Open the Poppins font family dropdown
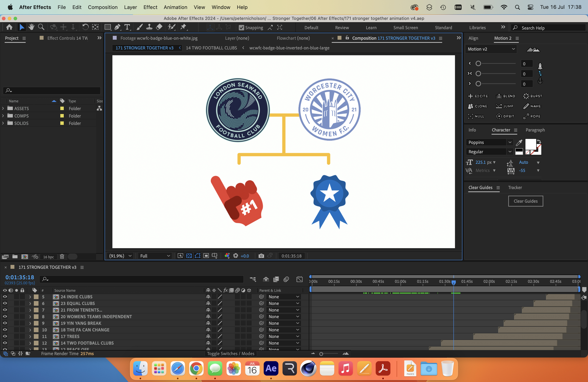588x382 pixels. tap(490, 143)
